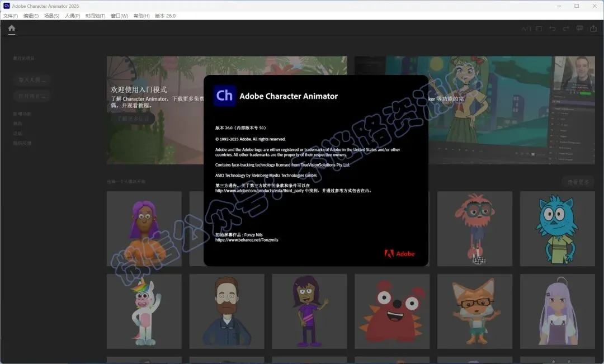Viewport: 604px width, 364px height.
Task: Click the © 1992-2025 Adobe copyright line
Action: [x=251, y=139]
